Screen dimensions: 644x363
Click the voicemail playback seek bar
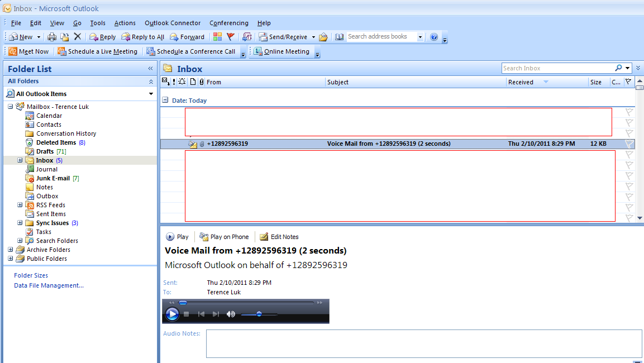click(246, 303)
